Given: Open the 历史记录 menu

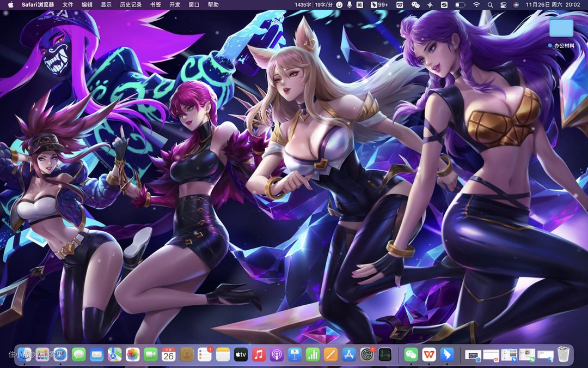Looking at the screenshot, I should click(x=131, y=4).
